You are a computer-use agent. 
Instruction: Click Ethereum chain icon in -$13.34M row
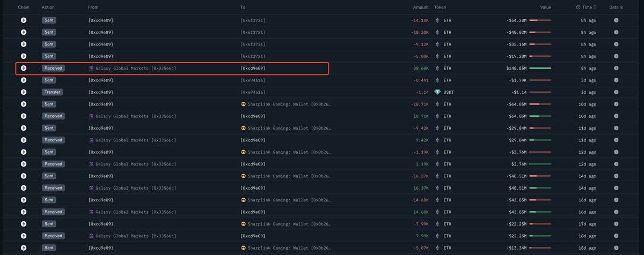tap(24, 247)
